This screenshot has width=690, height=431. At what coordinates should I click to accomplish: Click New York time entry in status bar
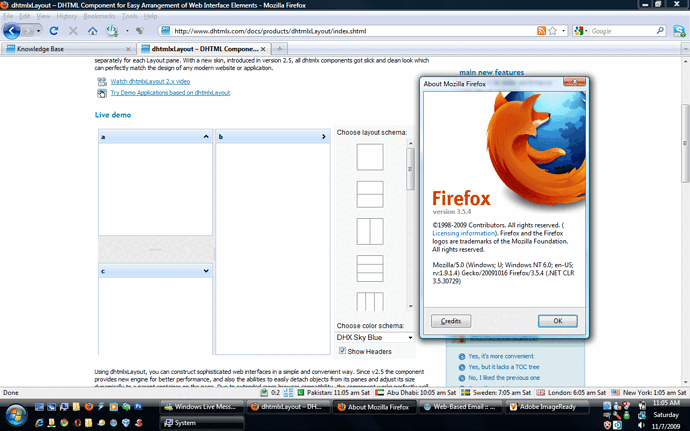649,392
